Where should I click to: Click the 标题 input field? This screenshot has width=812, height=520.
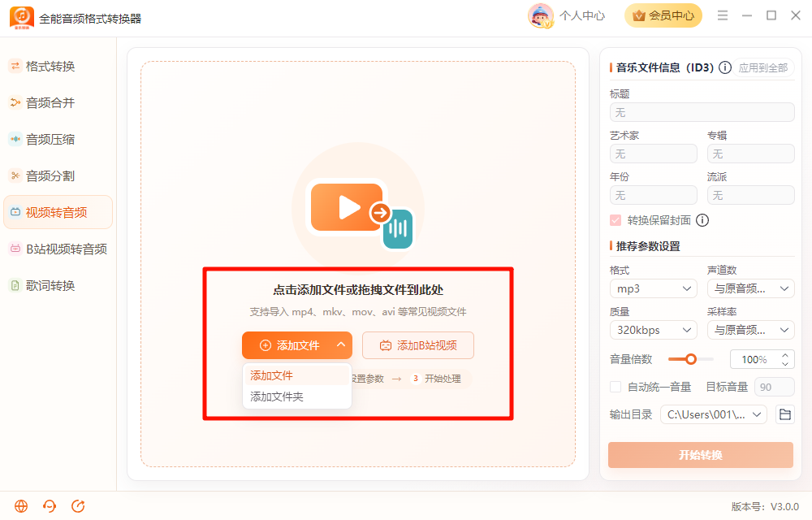coord(702,112)
